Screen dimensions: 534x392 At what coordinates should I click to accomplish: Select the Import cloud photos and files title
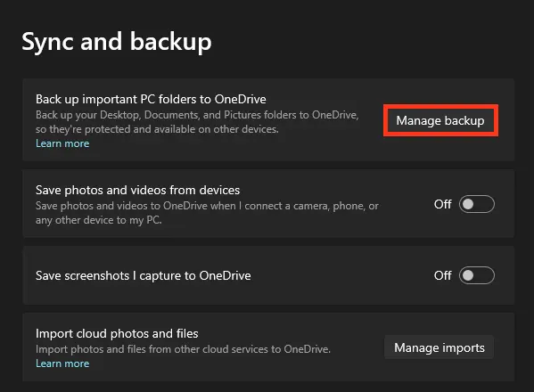point(117,333)
